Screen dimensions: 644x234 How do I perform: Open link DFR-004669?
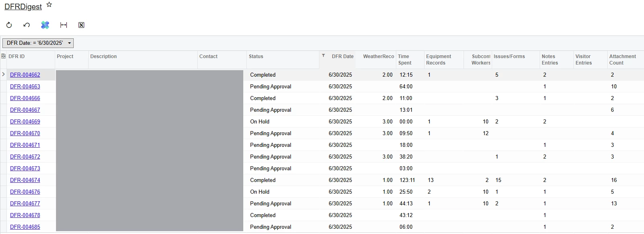25,121
